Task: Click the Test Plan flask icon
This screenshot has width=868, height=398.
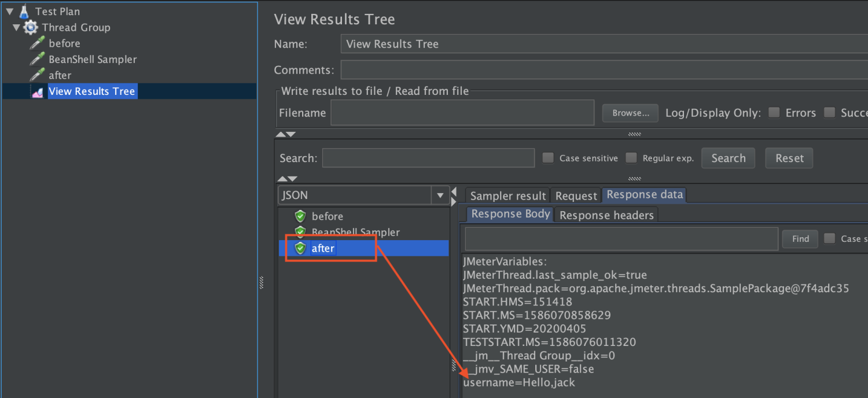Action: [24, 12]
